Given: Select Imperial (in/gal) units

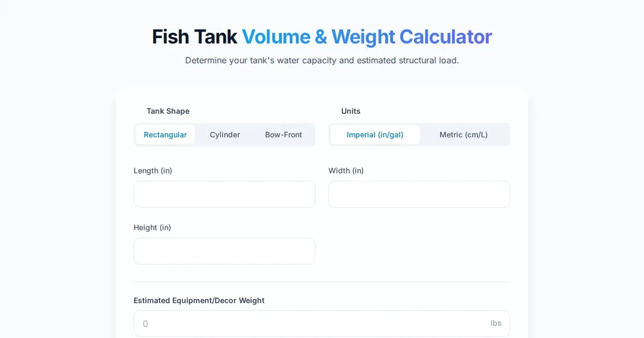Looking at the screenshot, I should click(375, 135).
